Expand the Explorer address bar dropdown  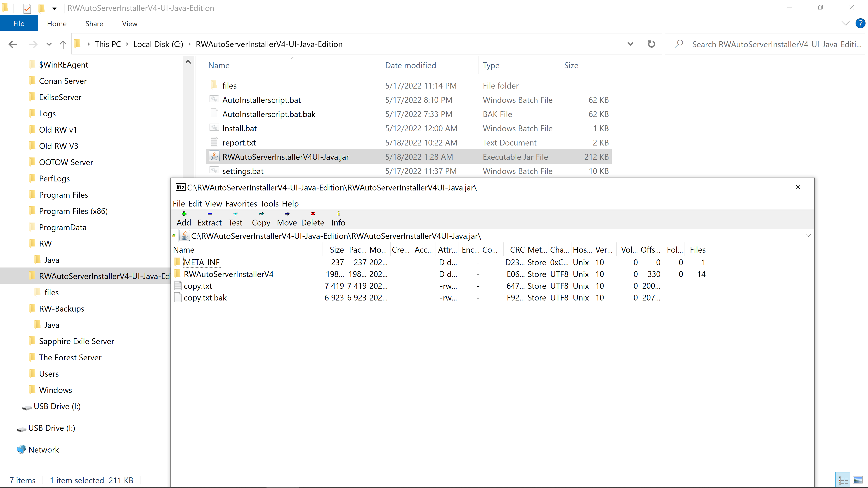[x=630, y=44]
